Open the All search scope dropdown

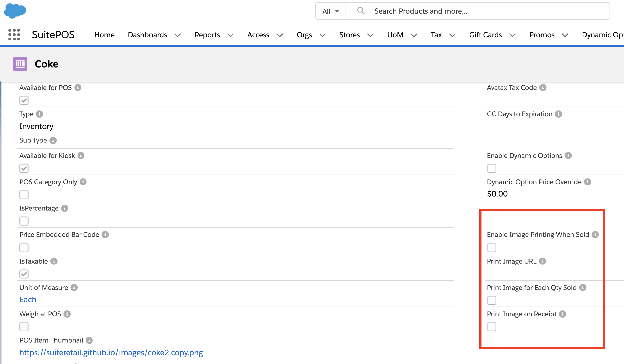coord(331,11)
